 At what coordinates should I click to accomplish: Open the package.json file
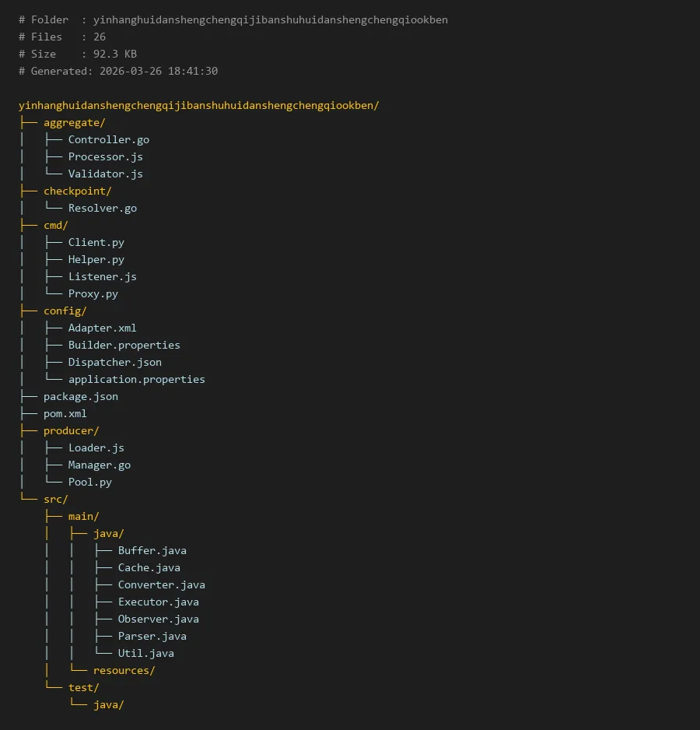click(80, 396)
